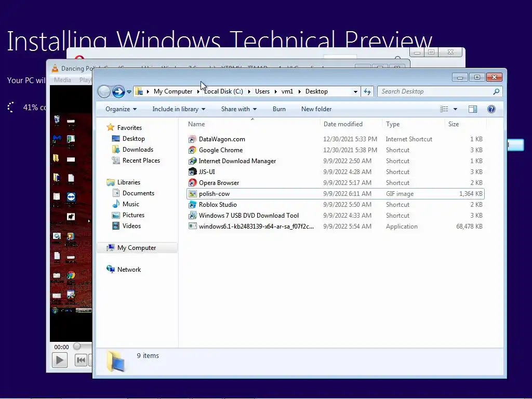Click vm1 in the address breadcrumb
This screenshot has height=399, width=532.
coord(287,91)
